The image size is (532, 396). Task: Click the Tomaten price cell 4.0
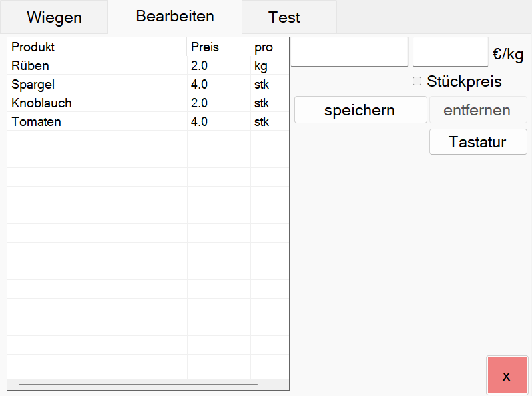[x=200, y=122]
